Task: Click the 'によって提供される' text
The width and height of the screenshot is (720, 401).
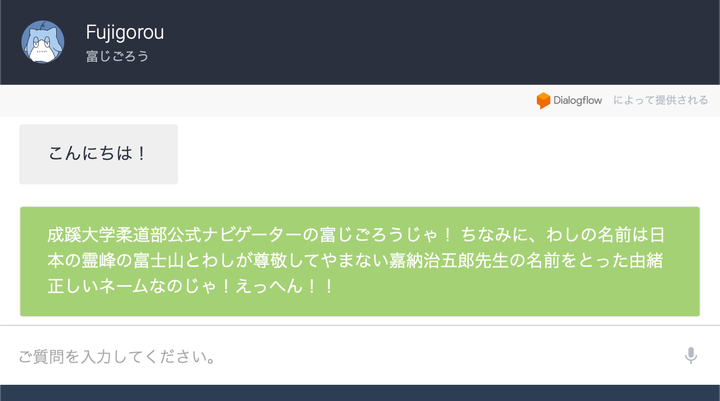Action: 660,100
